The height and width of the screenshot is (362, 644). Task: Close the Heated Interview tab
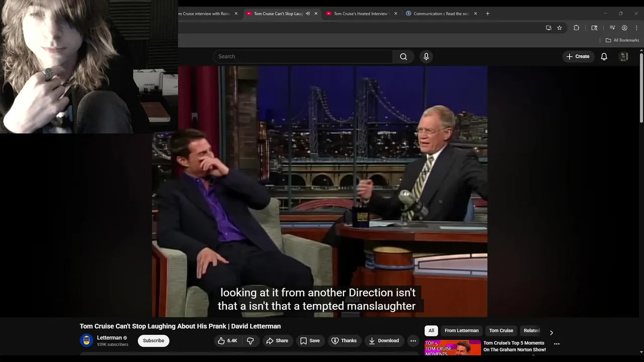(x=395, y=14)
